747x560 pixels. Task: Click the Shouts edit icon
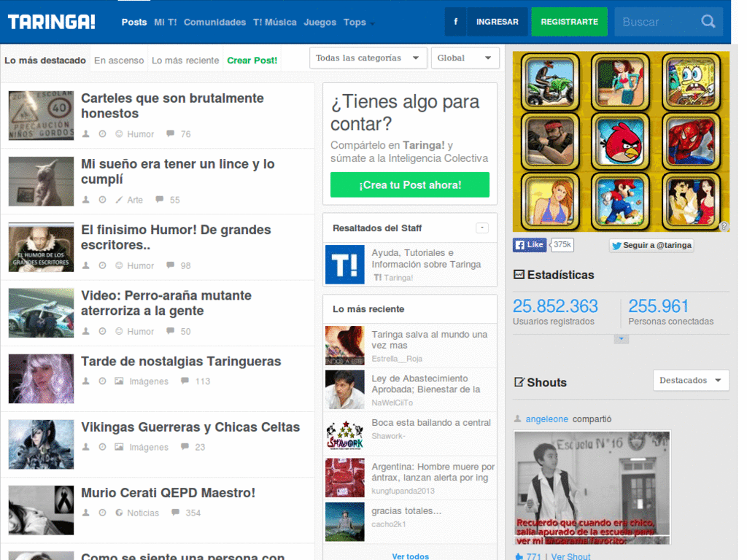pyautogui.click(x=519, y=382)
